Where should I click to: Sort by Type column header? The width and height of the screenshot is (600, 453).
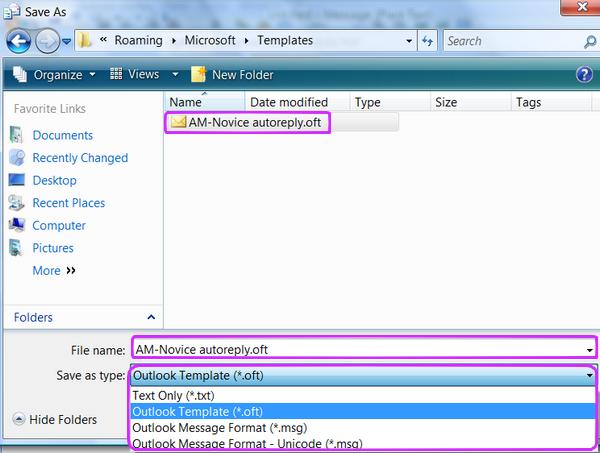(390, 102)
